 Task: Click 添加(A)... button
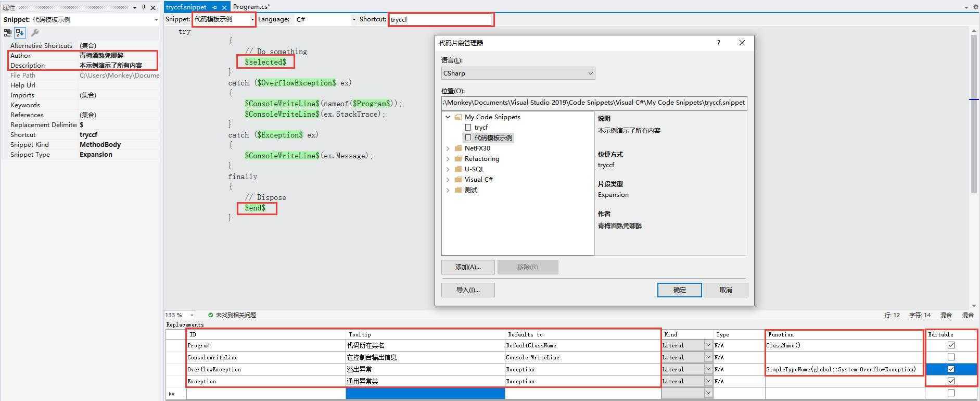coord(468,267)
